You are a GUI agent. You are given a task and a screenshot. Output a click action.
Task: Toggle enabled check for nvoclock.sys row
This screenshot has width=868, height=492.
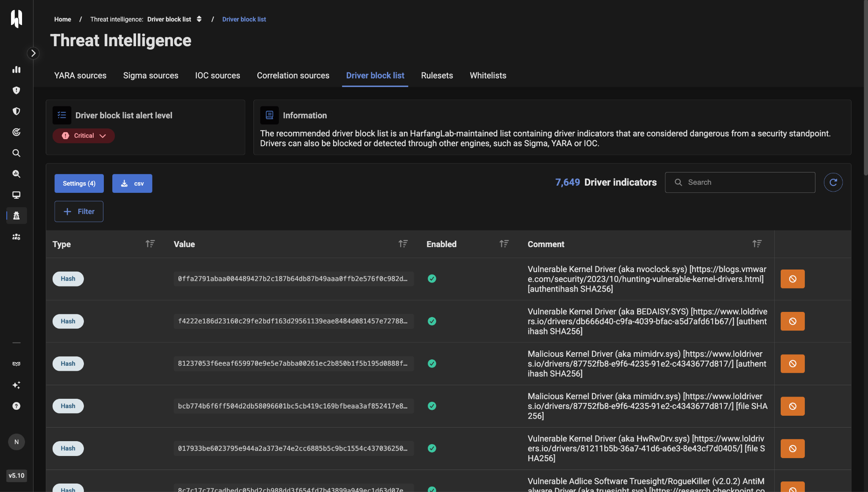432,279
